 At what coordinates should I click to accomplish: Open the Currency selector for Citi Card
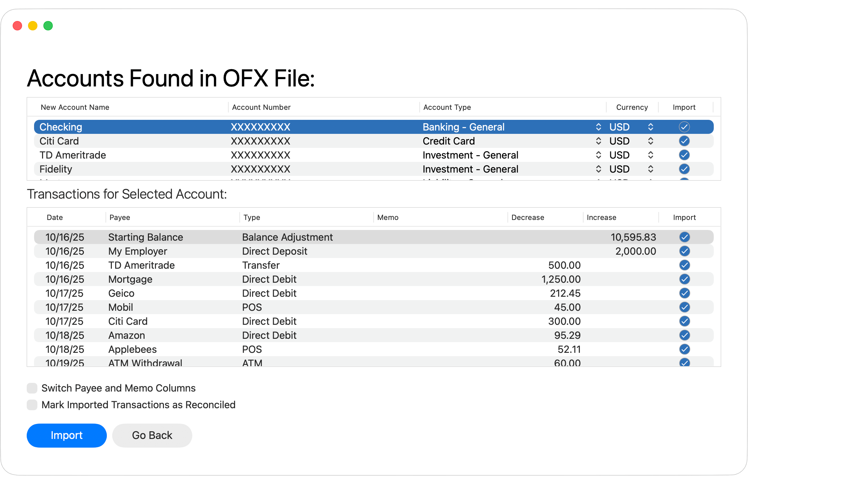click(650, 141)
